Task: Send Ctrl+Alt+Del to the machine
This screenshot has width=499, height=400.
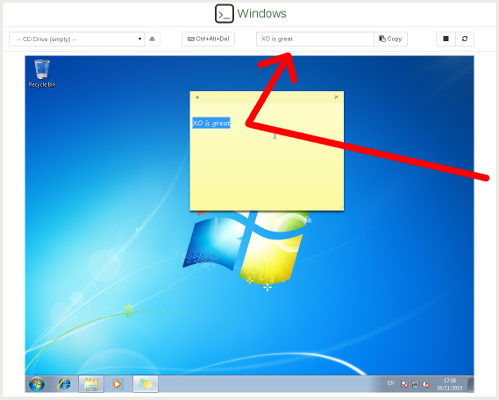Action: pyautogui.click(x=208, y=39)
